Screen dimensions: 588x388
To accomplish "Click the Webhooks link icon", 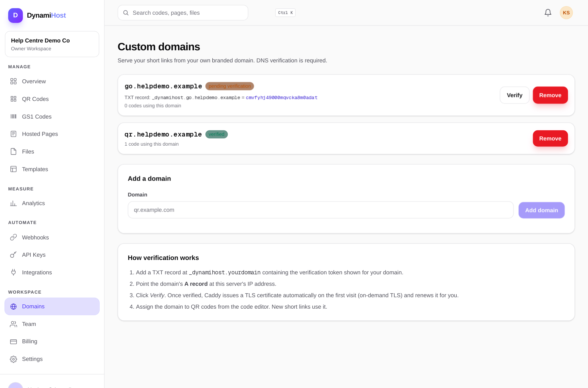I will pos(13,237).
